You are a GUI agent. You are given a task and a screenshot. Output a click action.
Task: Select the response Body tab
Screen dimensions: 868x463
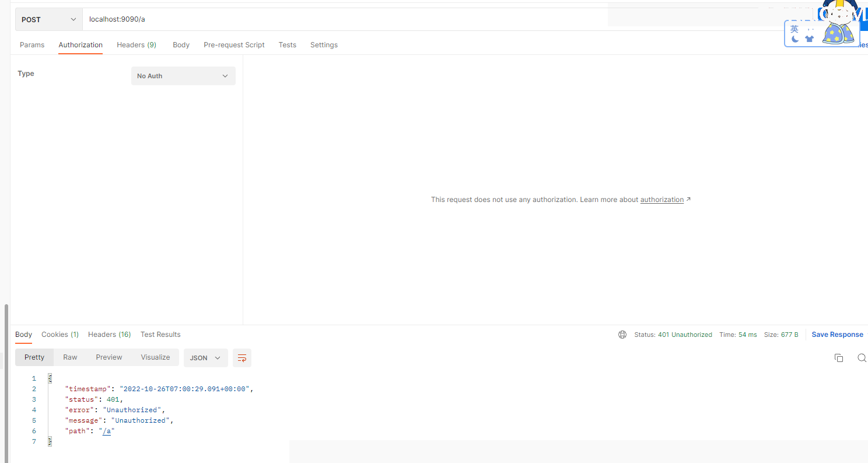click(24, 335)
